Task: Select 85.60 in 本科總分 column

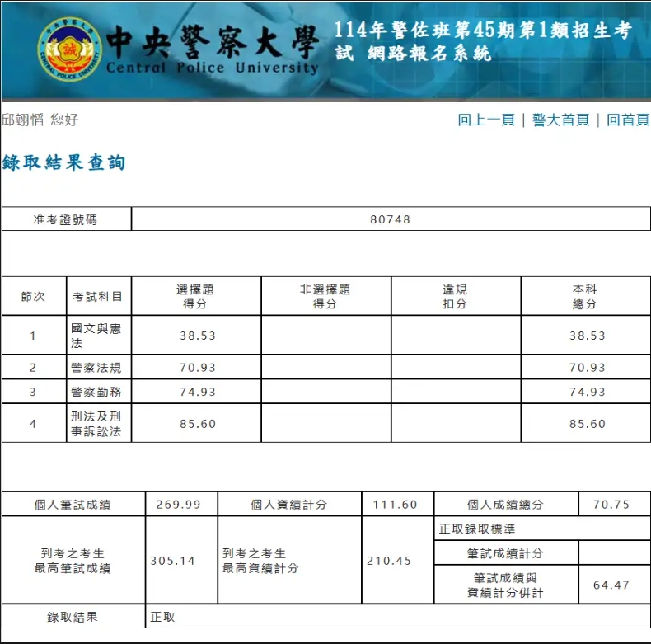Action: pyautogui.click(x=588, y=424)
